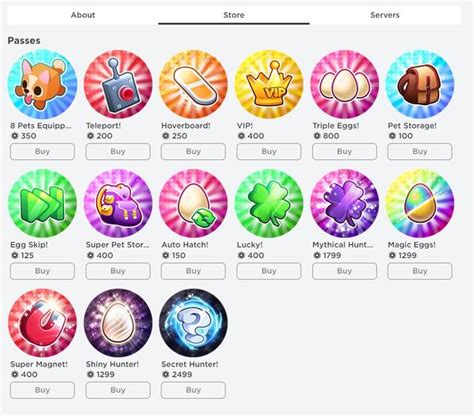Viewport: 474px width, 416px height.
Task: Select the Teleport remote control icon
Action: tap(118, 84)
